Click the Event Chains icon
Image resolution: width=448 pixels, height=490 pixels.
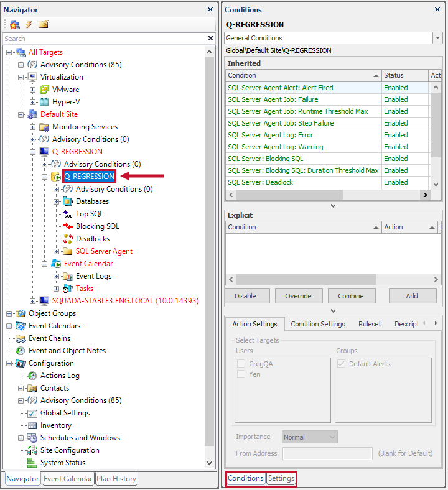click(x=21, y=338)
